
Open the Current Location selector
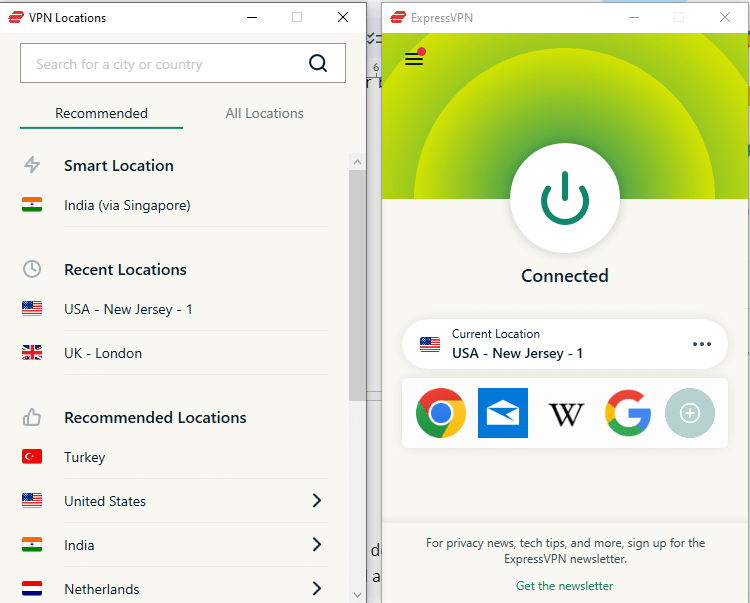[x=565, y=344]
